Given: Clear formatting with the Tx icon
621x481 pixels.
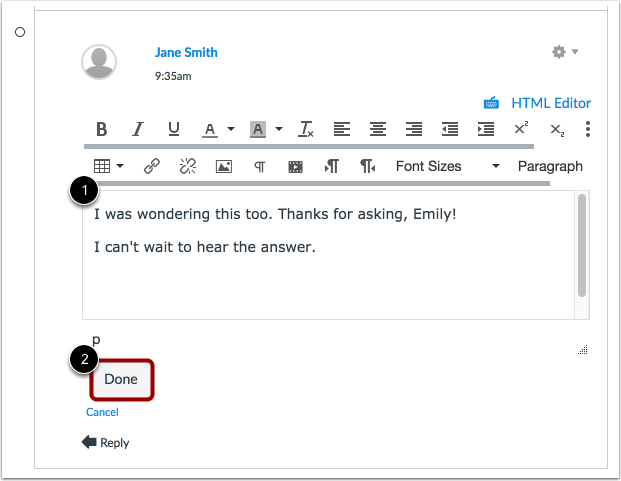Looking at the screenshot, I should click(x=306, y=129).
